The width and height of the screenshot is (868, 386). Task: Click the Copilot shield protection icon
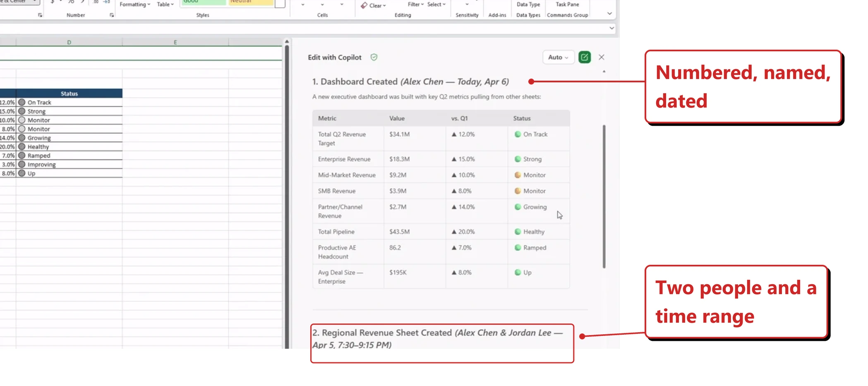click(x=374, y=58)
